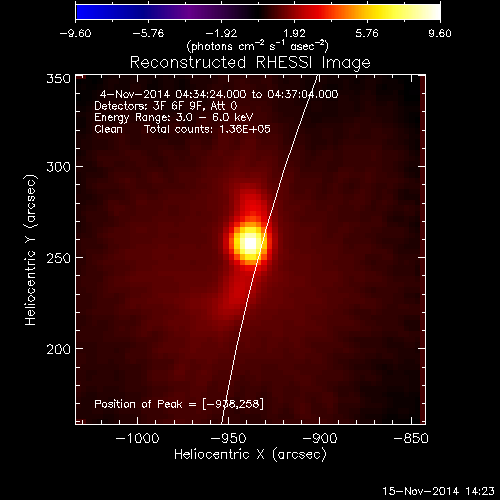Click the Y-axis tick label 250
The height and width of the screenshot is (500, 500).
tap(59, 258)
